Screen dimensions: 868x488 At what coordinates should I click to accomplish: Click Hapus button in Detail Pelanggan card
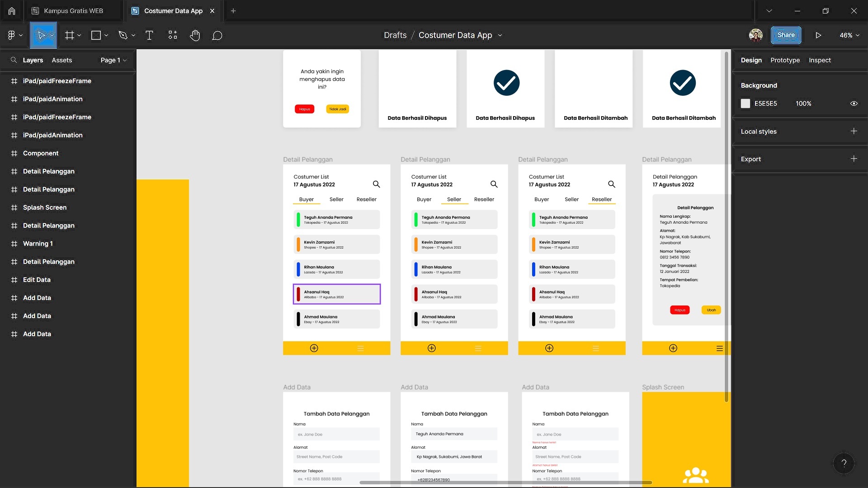[680, 310]
